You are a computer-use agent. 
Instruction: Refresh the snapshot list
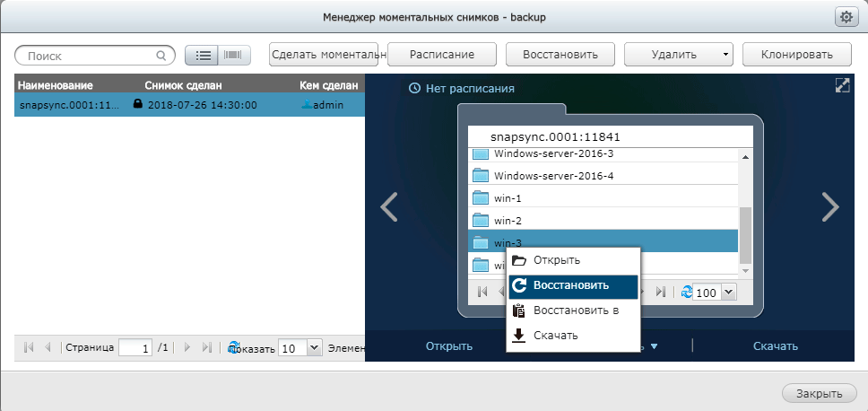pyautogui.click(x=233, y=347)
